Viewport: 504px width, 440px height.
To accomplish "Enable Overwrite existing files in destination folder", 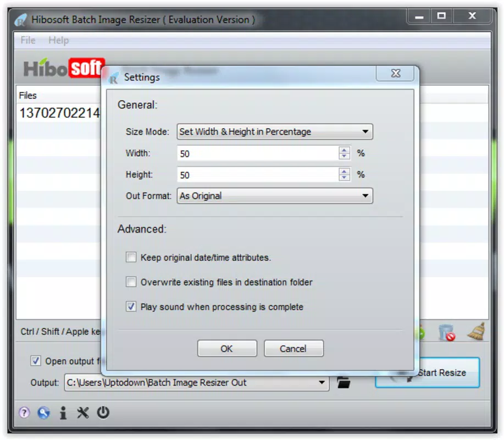I will (131, 282).
